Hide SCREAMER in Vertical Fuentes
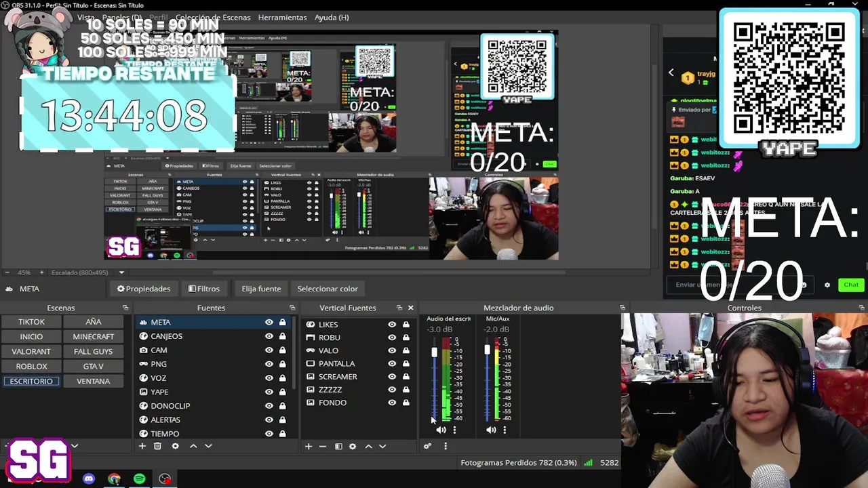Viewport: 868px width, 488px height. (392, 377)
